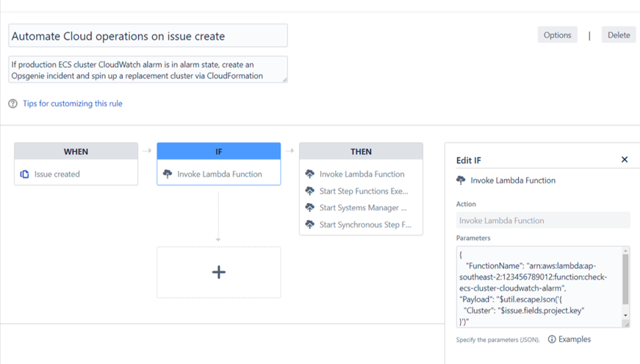Screen dimensions: 640x364
Task: Click the IF Invoke Lambda Function cloud icon
Action: (x=168, y=175)
